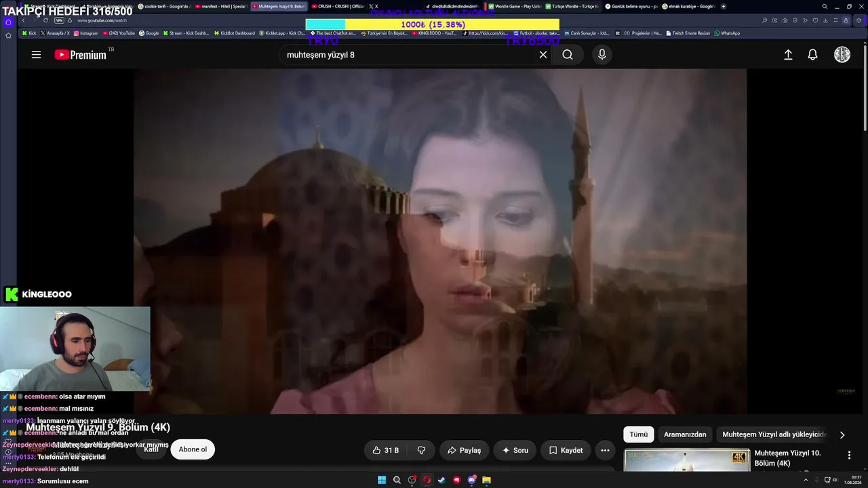Switch to the 'manifest - Hileli' tab
868x488 pixels.
click(221, 6)
